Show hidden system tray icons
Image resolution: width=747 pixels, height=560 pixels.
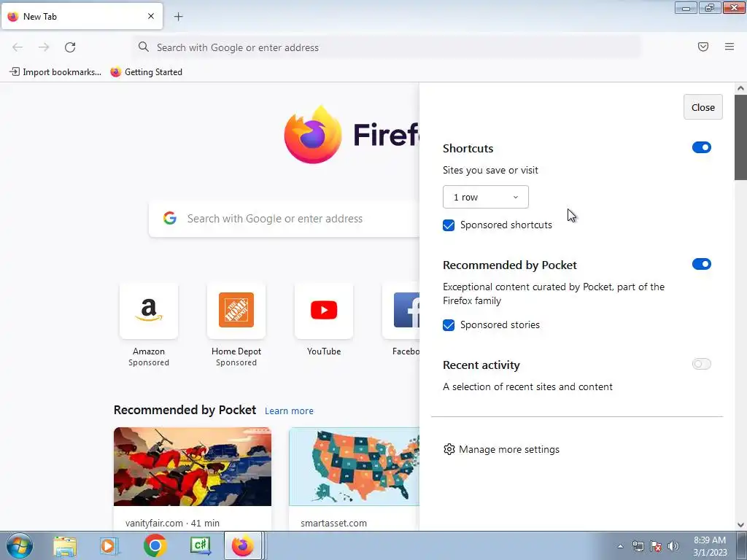click(620, 546)
